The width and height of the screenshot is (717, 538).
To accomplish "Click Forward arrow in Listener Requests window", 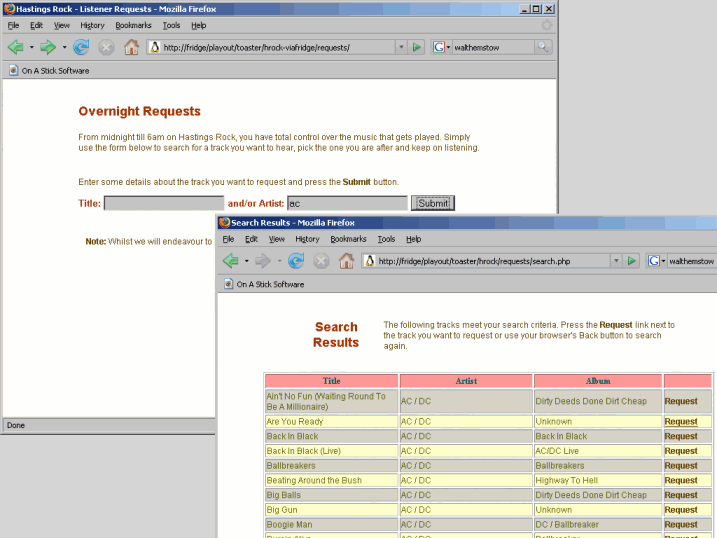I will coord(48,47).
